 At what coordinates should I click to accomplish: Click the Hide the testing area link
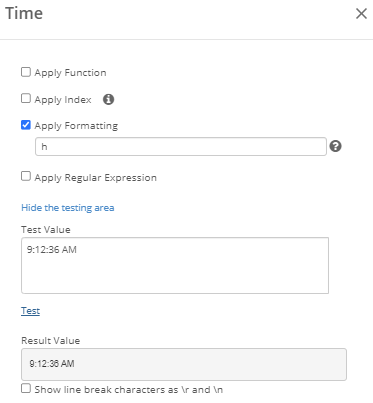click(68, 208)
